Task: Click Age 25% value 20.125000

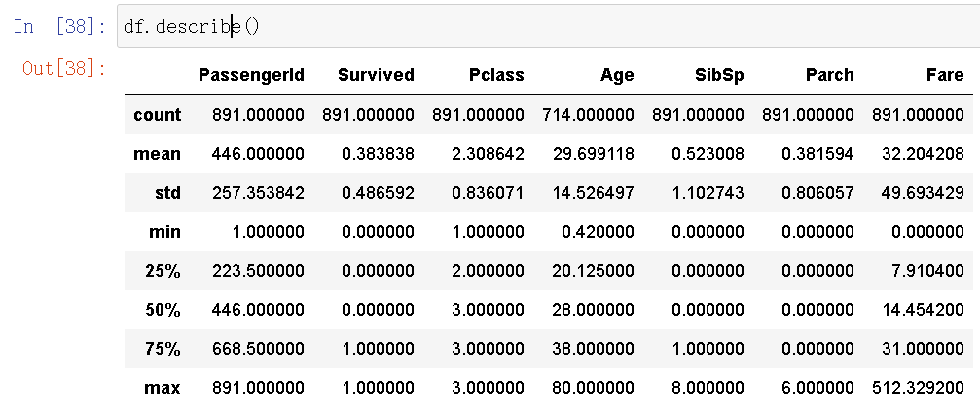Action: coord(593,271)
